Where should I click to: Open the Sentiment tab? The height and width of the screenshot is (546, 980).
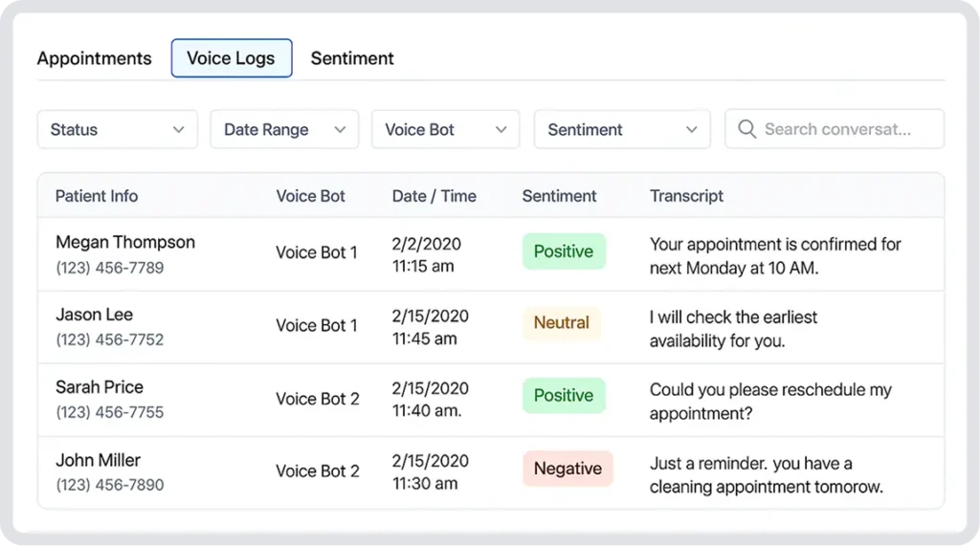pos(352,58)
